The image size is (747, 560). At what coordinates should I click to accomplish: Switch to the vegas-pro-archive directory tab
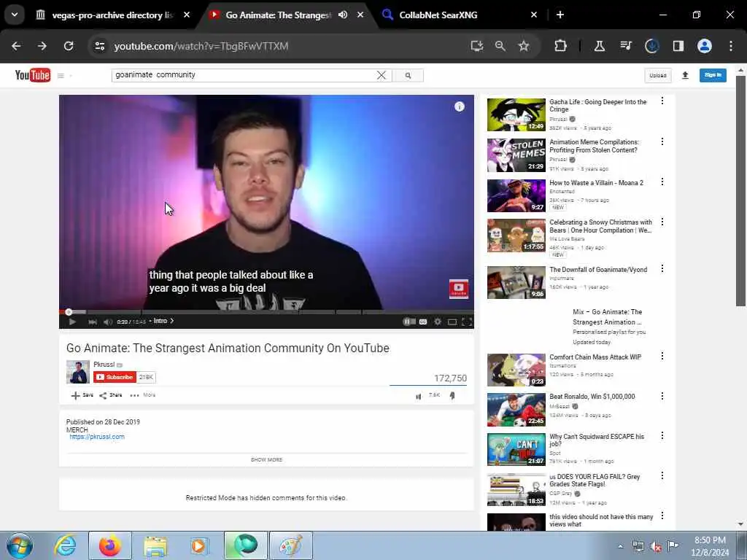point(113,15)
